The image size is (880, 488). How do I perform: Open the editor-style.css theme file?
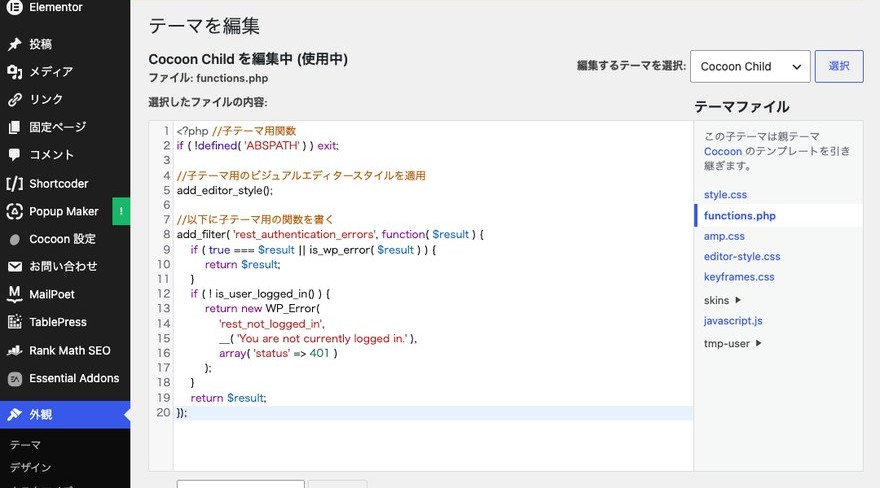coord(742,256)
